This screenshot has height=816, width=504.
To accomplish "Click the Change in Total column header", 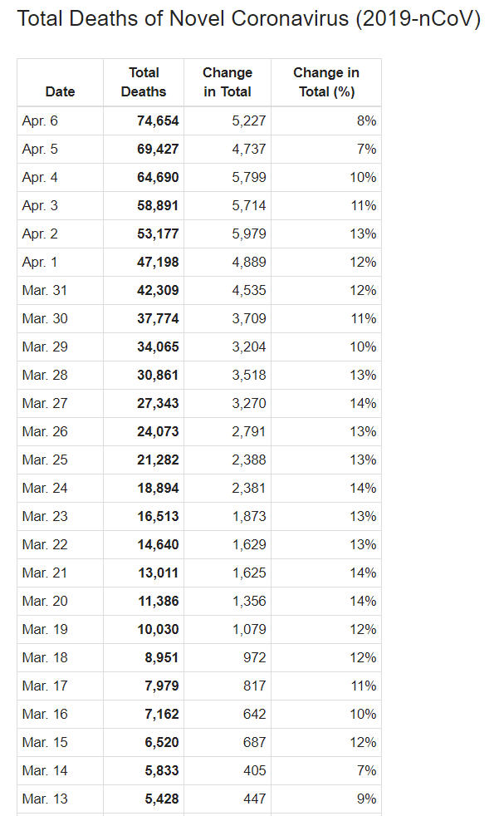I will 228,82.
